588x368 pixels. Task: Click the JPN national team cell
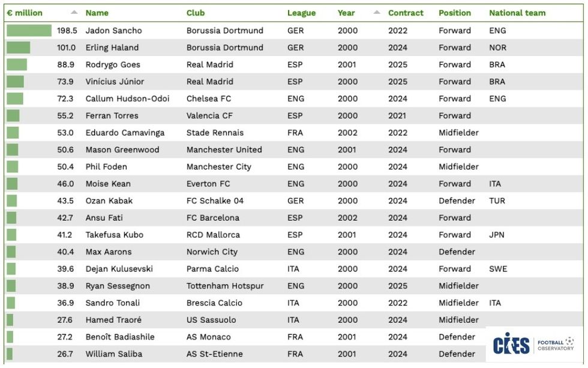[x=497, y=235]
